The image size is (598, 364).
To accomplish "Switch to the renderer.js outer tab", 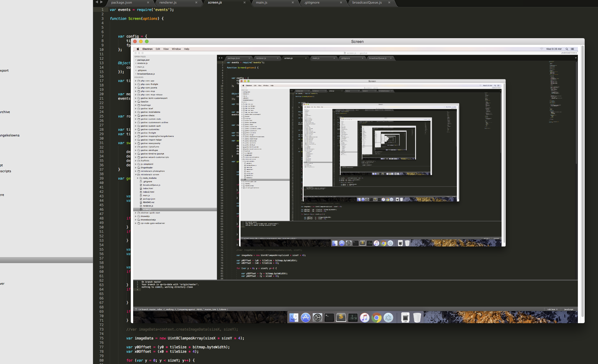I will click(168, 2).
